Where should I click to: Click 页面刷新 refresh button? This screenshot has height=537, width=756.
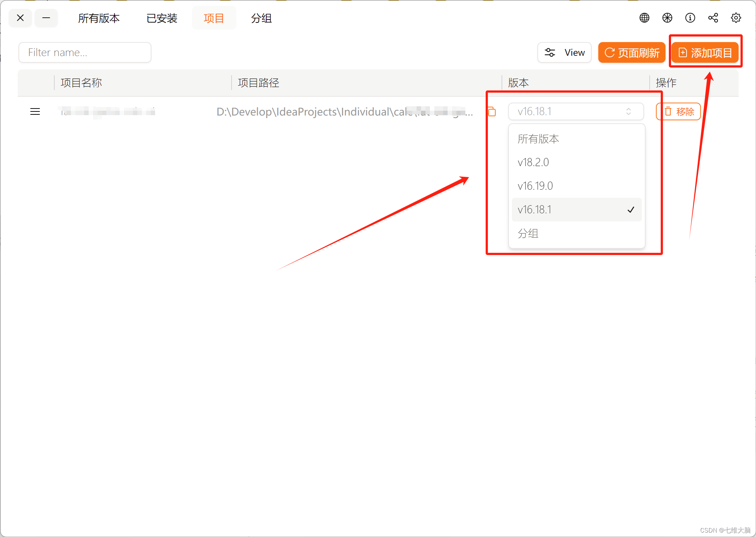tap(632, 52)
